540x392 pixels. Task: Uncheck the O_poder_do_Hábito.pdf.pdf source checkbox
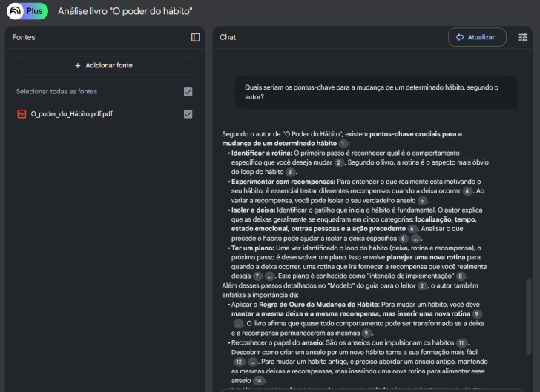tap(188, 114)
